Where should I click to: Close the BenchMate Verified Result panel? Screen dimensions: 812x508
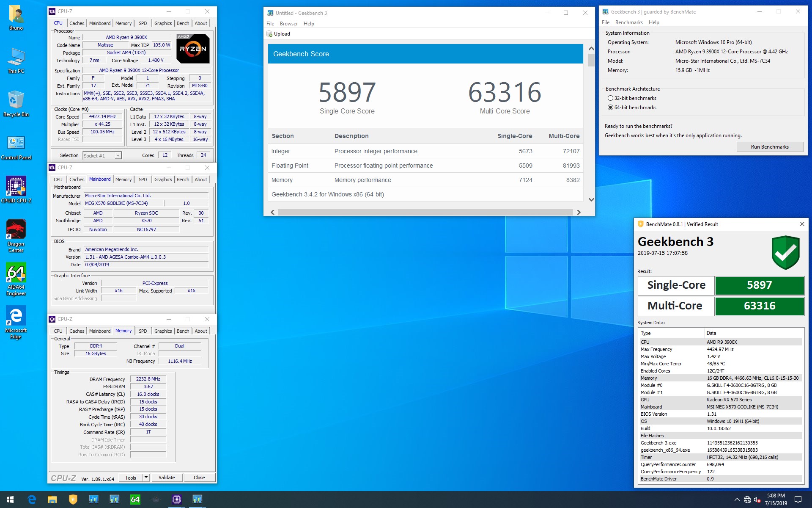[x=802, y=224]
